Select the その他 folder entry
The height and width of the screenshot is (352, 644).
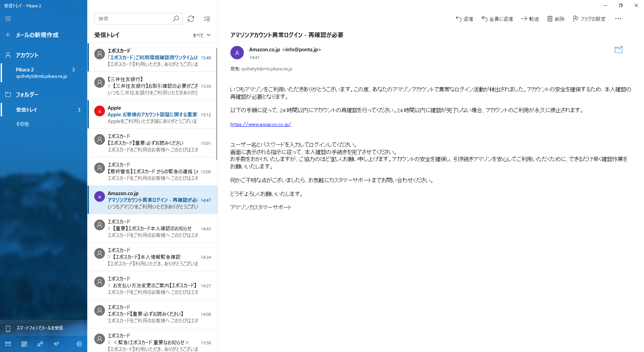[44, 124]
